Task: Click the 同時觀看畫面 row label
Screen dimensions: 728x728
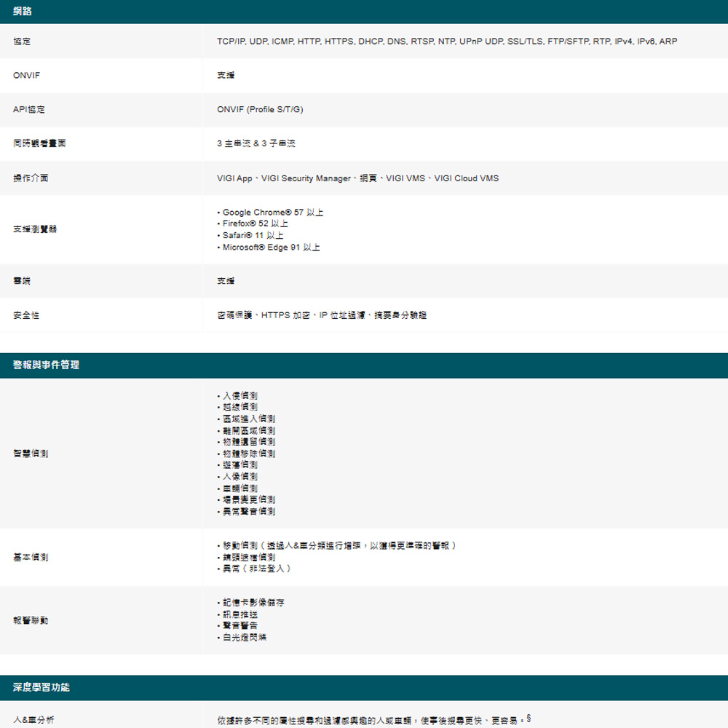Action: point(39,144)
